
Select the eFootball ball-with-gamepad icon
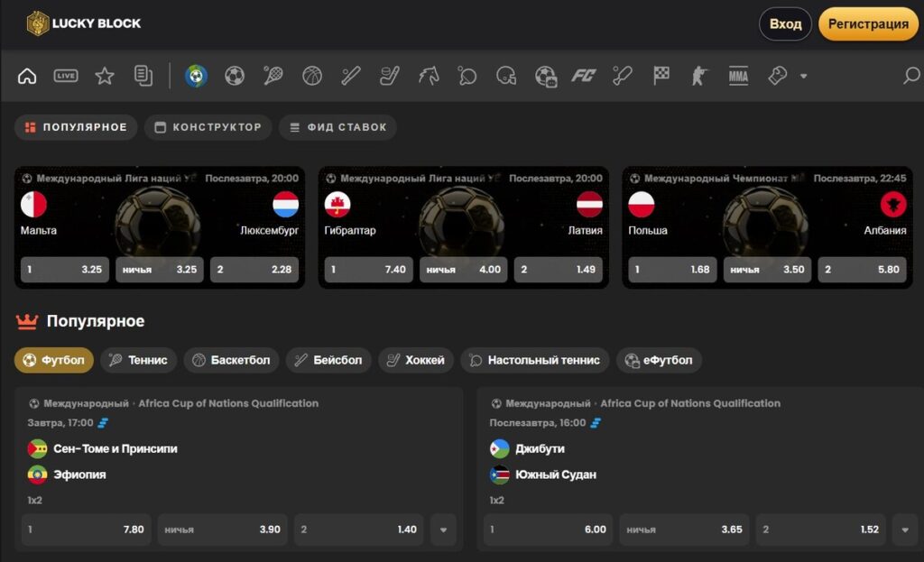546,77
